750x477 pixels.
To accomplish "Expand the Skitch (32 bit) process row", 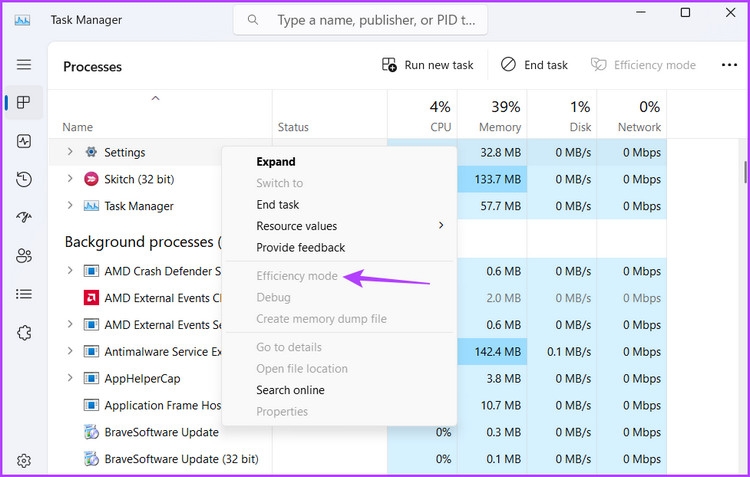I will (70, 178).
